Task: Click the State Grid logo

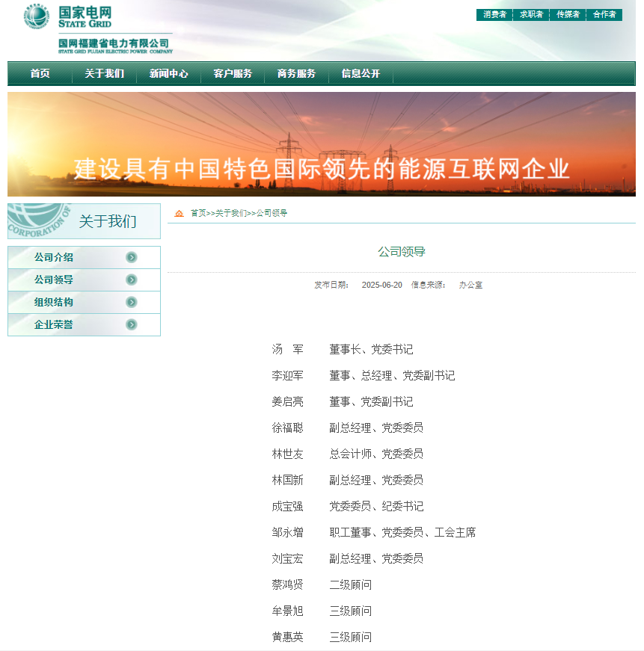Action: tap(97, 28)
